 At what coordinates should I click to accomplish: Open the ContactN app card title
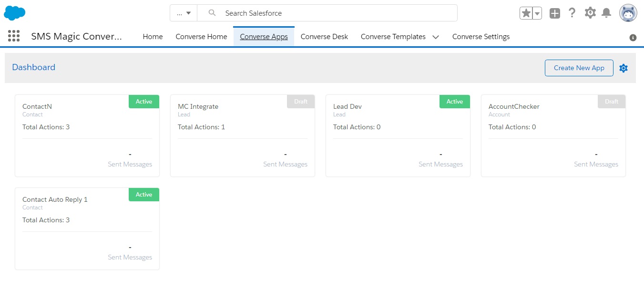point(37,106)
